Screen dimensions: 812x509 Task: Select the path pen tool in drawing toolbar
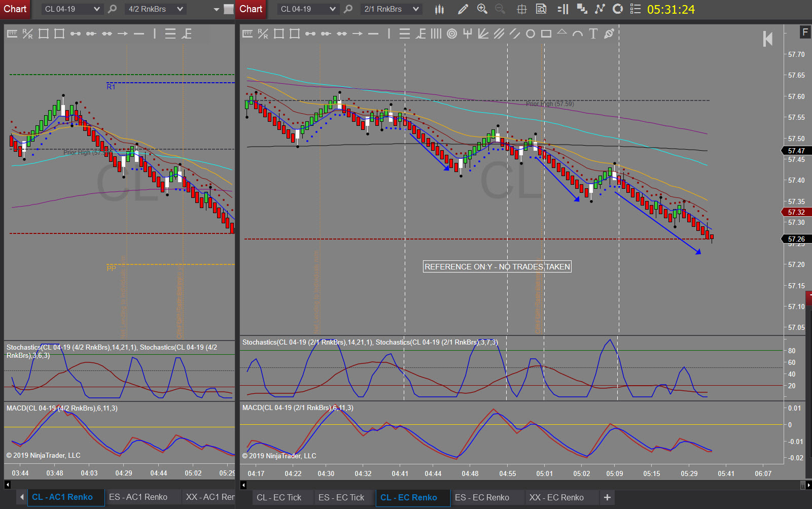(x=609, y=33)
